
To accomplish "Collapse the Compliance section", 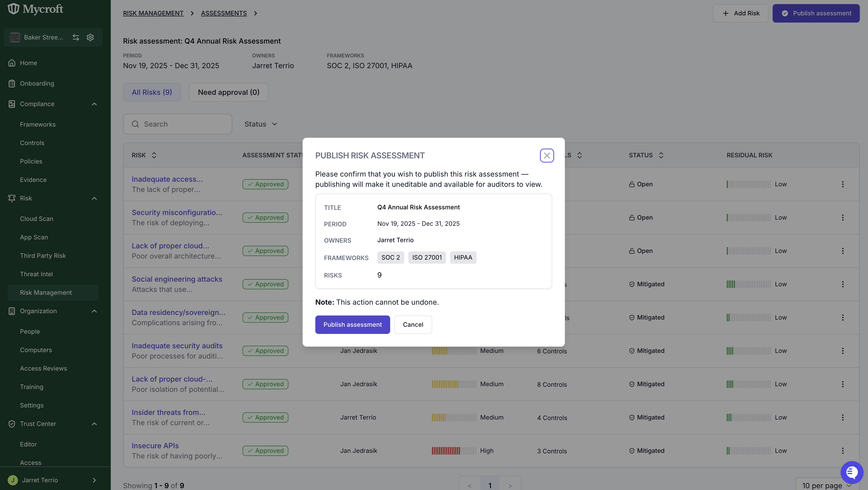I will pyautogui.click(x=94, y=104).
